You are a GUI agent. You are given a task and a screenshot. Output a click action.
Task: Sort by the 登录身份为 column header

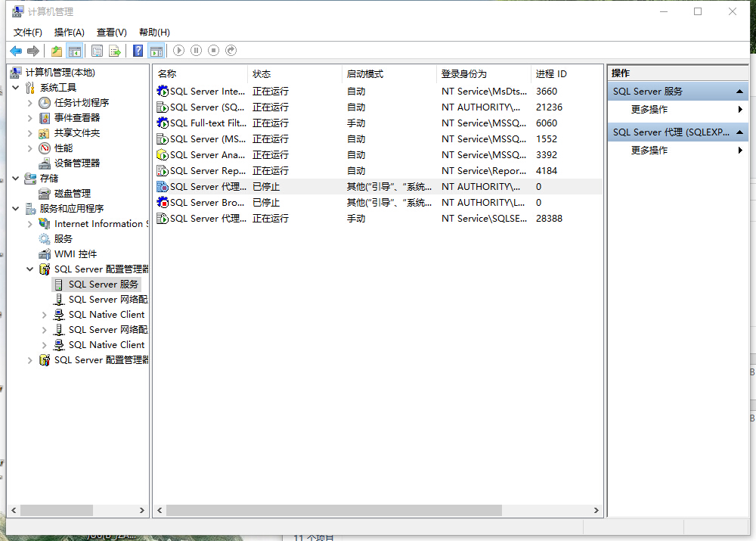484,74
